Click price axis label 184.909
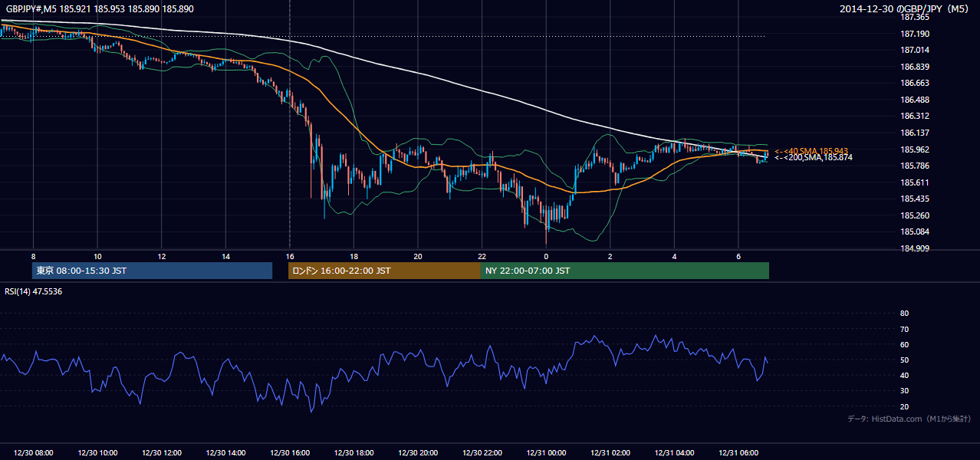Viewport: 980px width, 460px height. (x=914, y=248)
